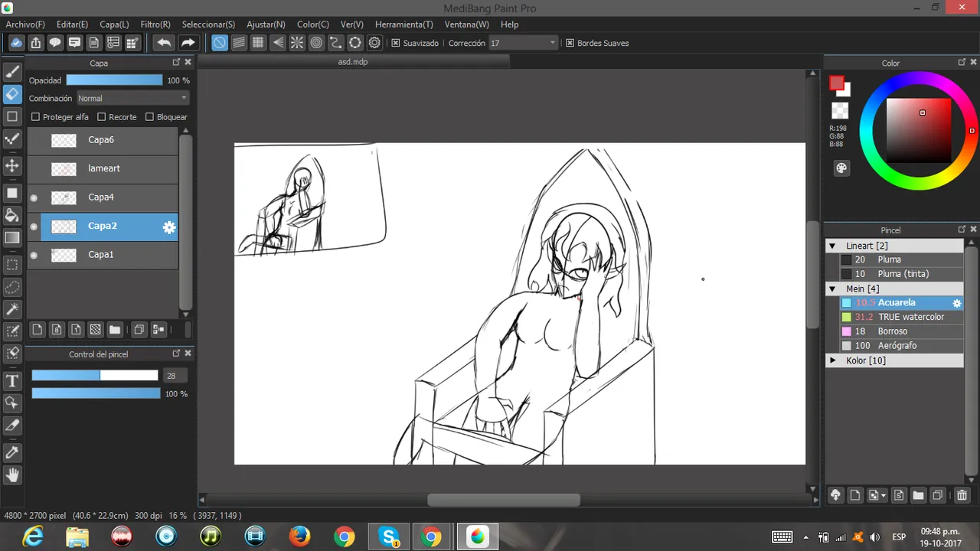Open Combinación blend mode dropdown
The height and width of the screenshot is (551, 980).
pyautogui.click(x=132, y=98)
